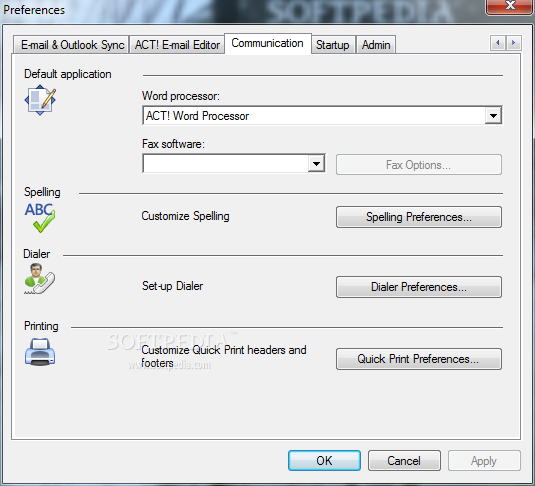Click the Customize Spelling text
Screen dimensions: 535x486
coord(185,216)
